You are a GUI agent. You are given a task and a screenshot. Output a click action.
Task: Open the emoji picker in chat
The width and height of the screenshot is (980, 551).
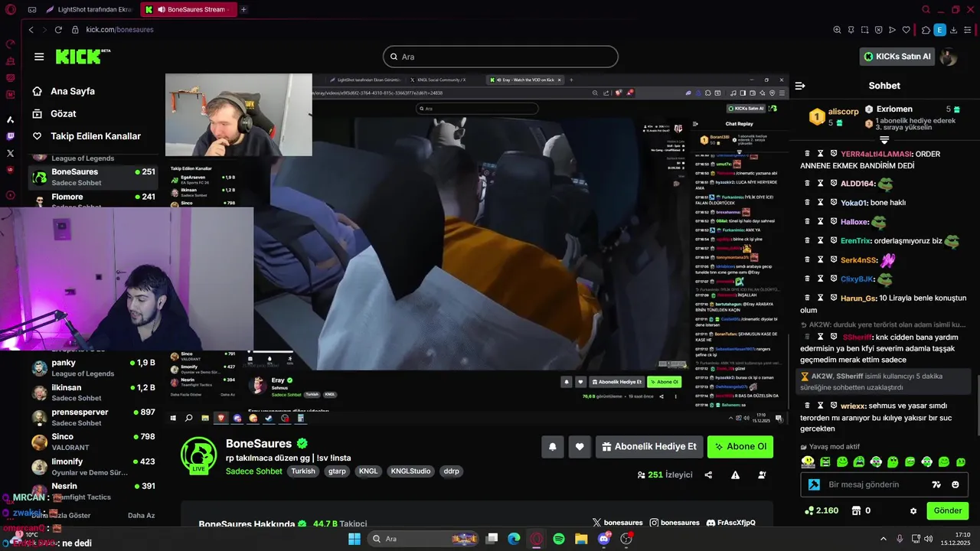pyautogui.click(x=955, y=484)
